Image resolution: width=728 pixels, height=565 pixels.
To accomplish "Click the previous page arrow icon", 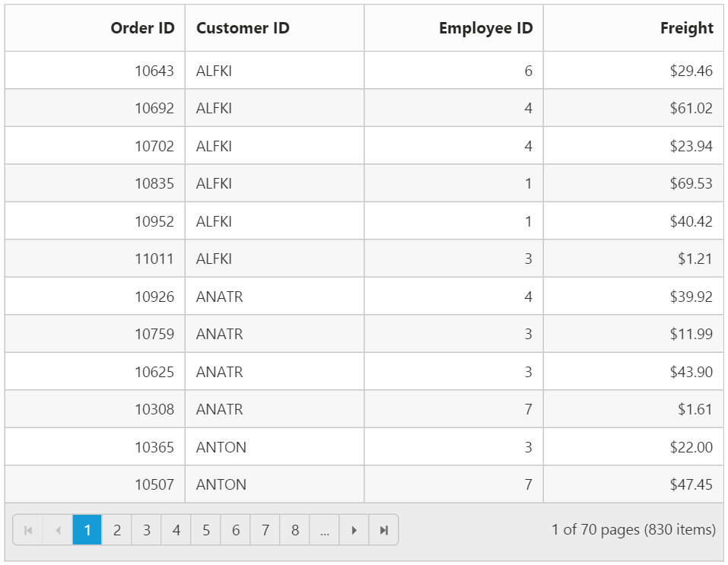I will 58,530.
